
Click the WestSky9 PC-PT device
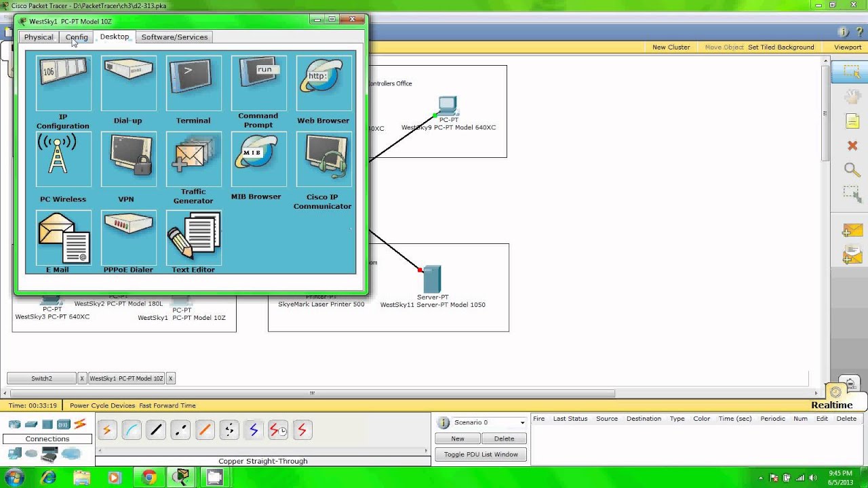tap(448, 106)
